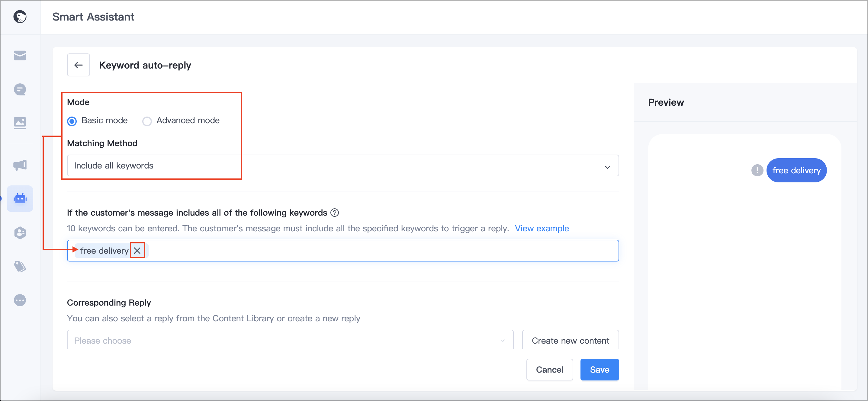Image resolution: width=868 pixels, height=401 pixels.
Task: Go back using the arrow button
Action: 78,65
